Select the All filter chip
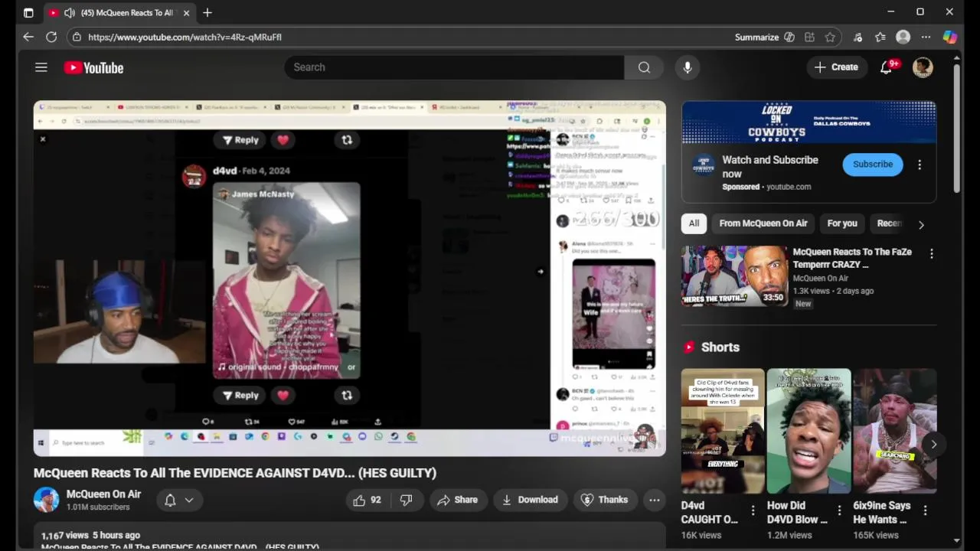The image size is (980, 551). click(694, 223)
